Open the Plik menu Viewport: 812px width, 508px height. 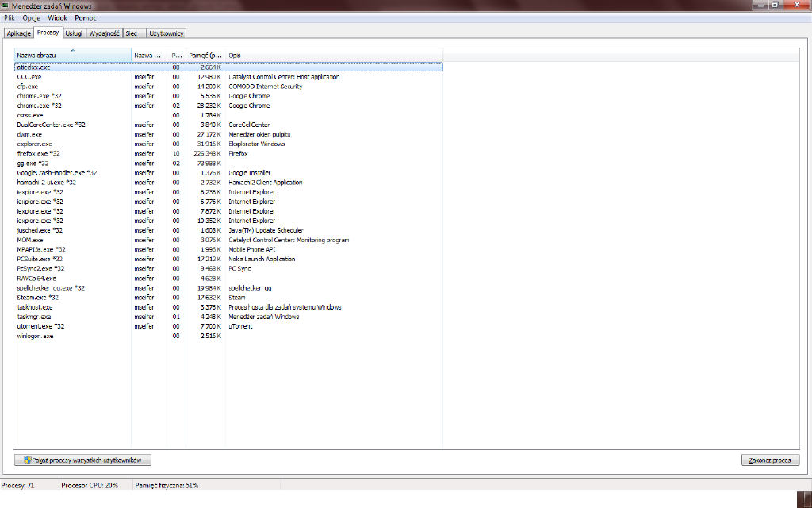coord(10,18)
